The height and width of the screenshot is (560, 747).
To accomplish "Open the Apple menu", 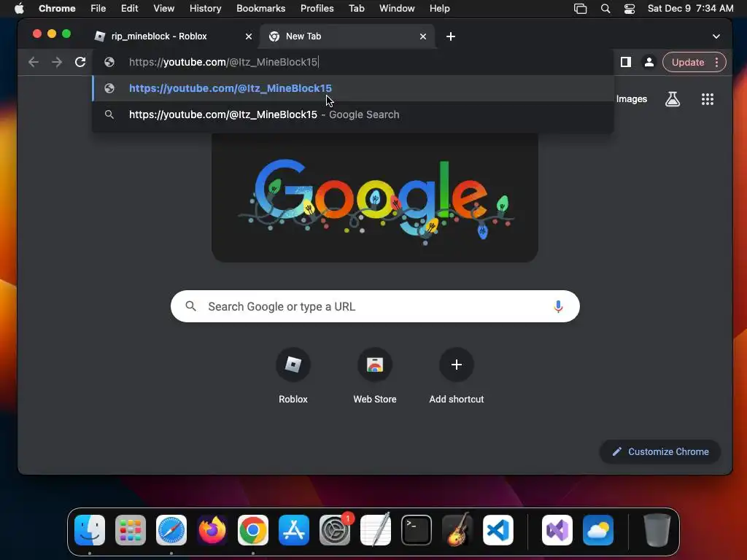I will tap(19, 8).
